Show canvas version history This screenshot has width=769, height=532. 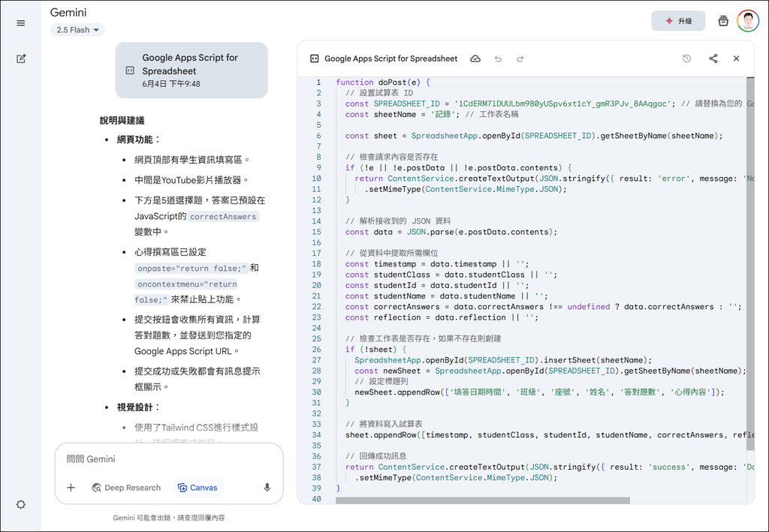[686, 59]
